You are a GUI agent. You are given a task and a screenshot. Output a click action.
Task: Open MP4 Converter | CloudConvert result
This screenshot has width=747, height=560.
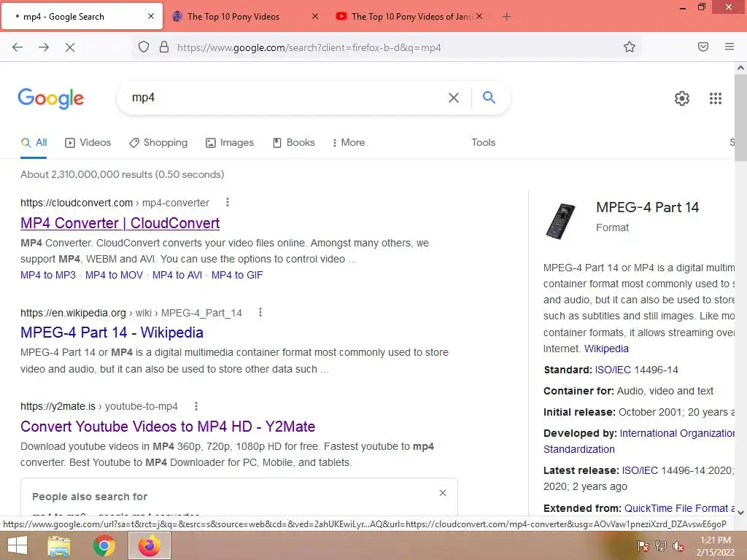pyautogui.click(x=120, y=223)
